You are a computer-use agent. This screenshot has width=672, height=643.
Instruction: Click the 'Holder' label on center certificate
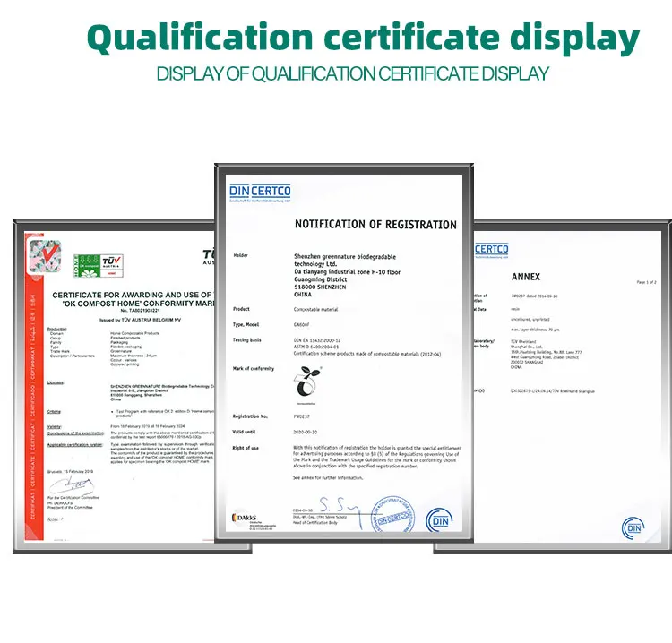pos(240,255)
